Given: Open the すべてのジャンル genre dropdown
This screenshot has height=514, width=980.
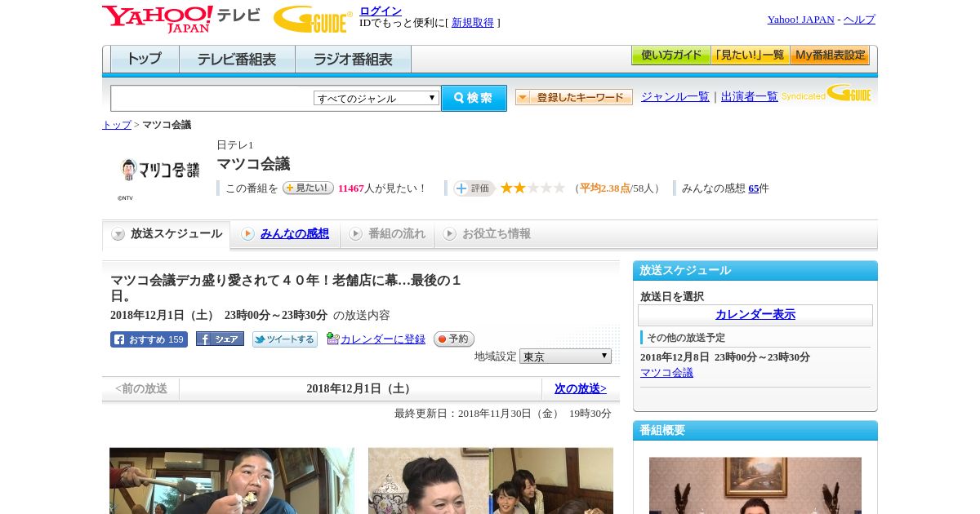Looking at the screenshot, I should pyautogui.click(x=376, y=98).
